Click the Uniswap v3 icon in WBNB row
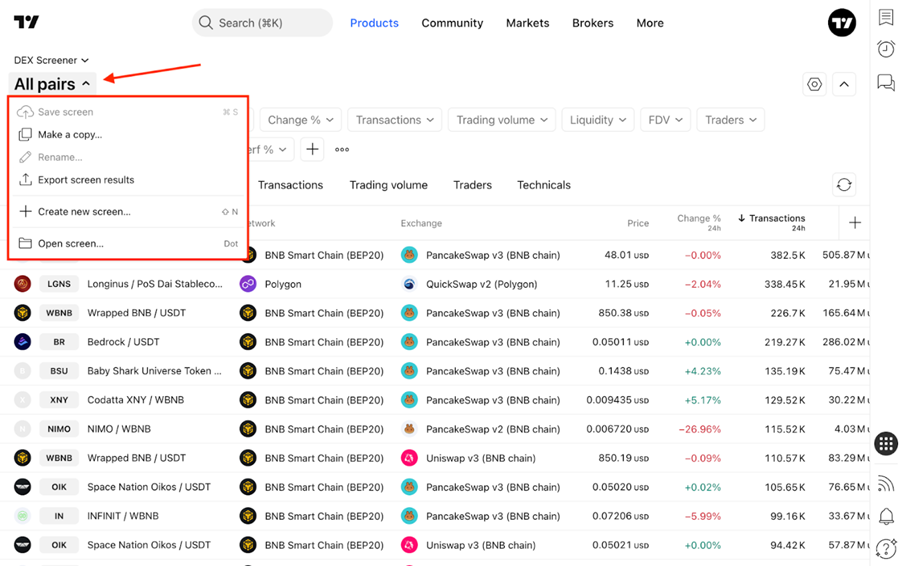The image size is (902, 566). [x=409, y=458]
